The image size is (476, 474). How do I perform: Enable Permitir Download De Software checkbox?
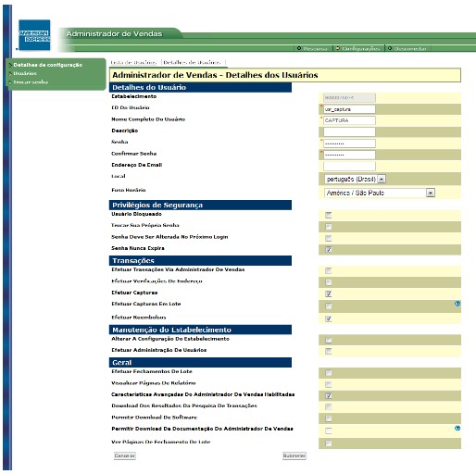coord(329,418)
